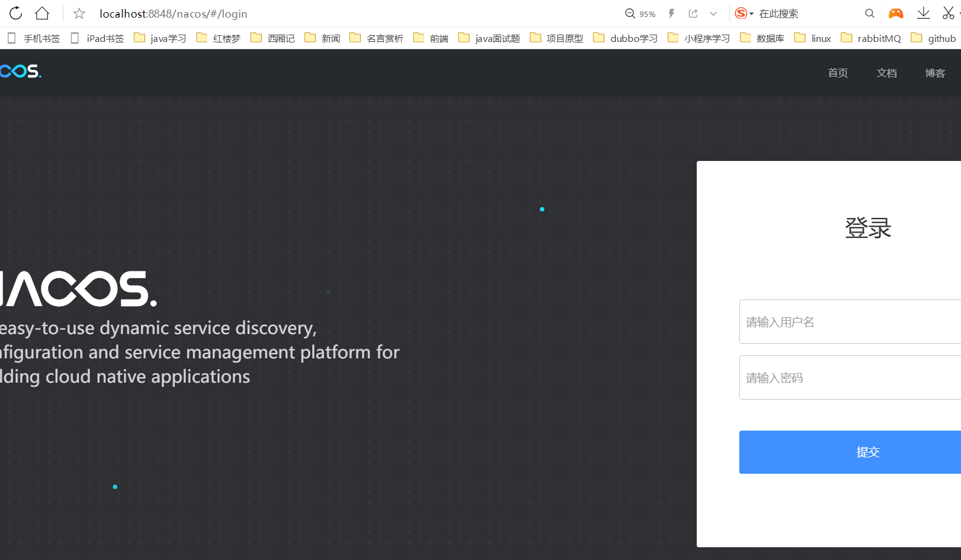Image resolution: width=961 pixels, height=560 pixels.
Task: Click the magnifier search icon
Action: [x=870, y=13]
